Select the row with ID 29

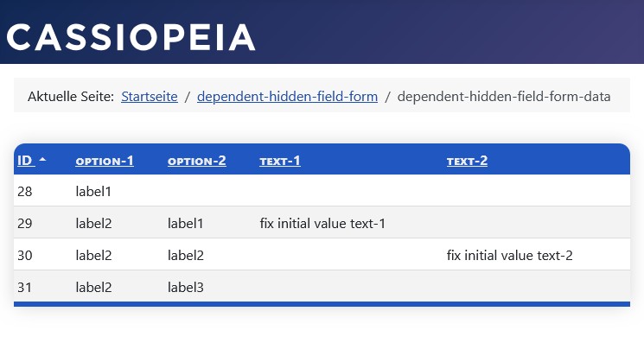(x=322, y=223)
